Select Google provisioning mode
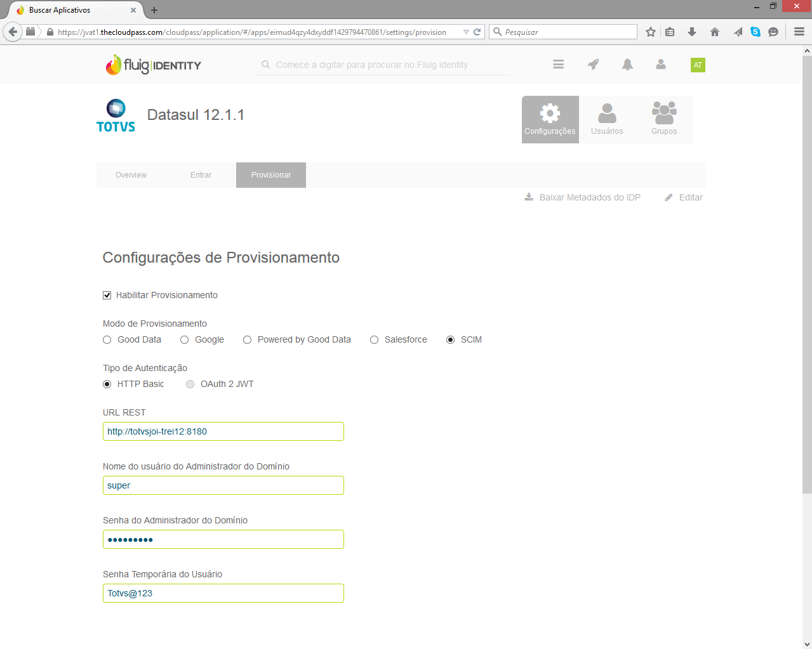812x649 pixels. 185,340
